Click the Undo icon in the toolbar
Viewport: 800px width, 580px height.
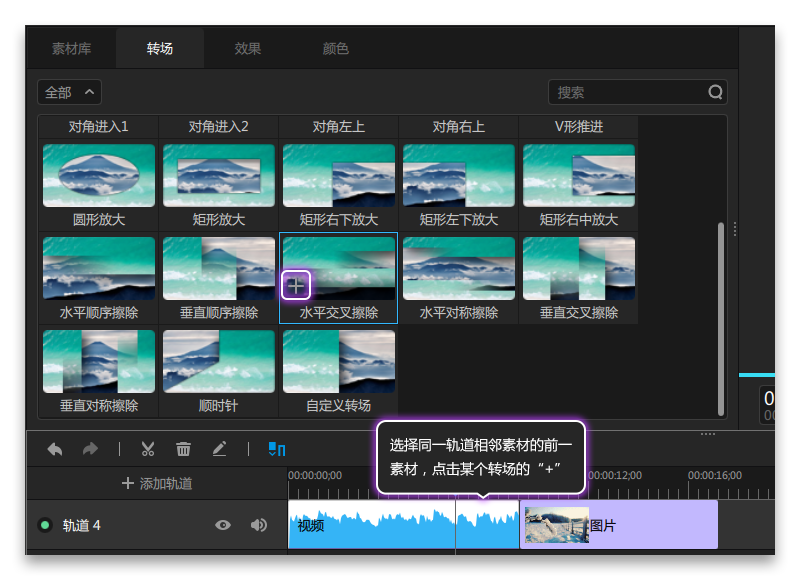[x=55, y=449]
